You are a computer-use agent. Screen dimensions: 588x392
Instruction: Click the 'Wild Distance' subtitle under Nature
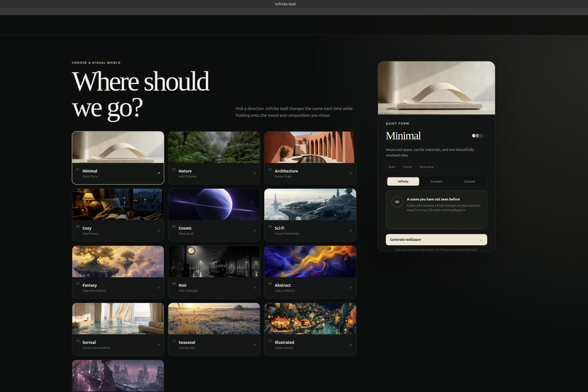[187, 177]
